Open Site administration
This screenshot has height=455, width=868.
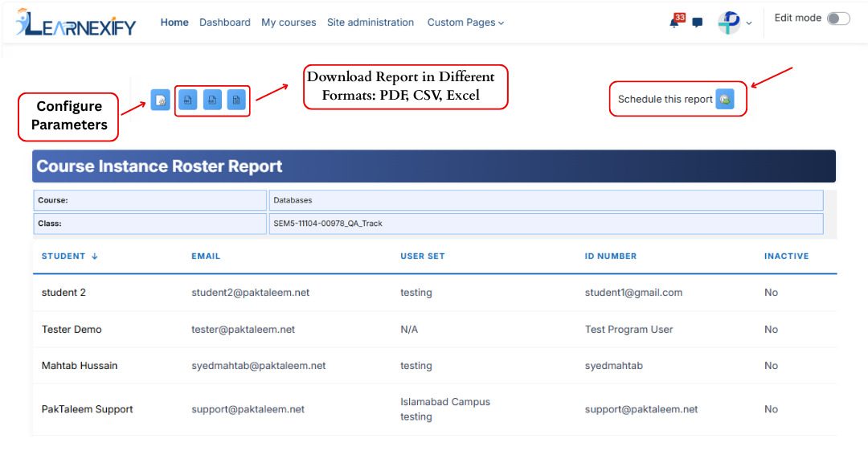pos(371,23)
